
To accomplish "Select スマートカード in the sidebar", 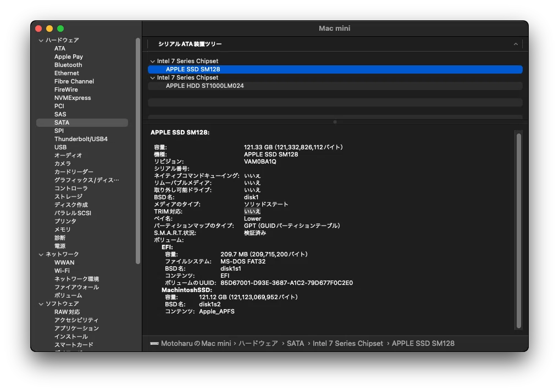I will pos(74,345).
